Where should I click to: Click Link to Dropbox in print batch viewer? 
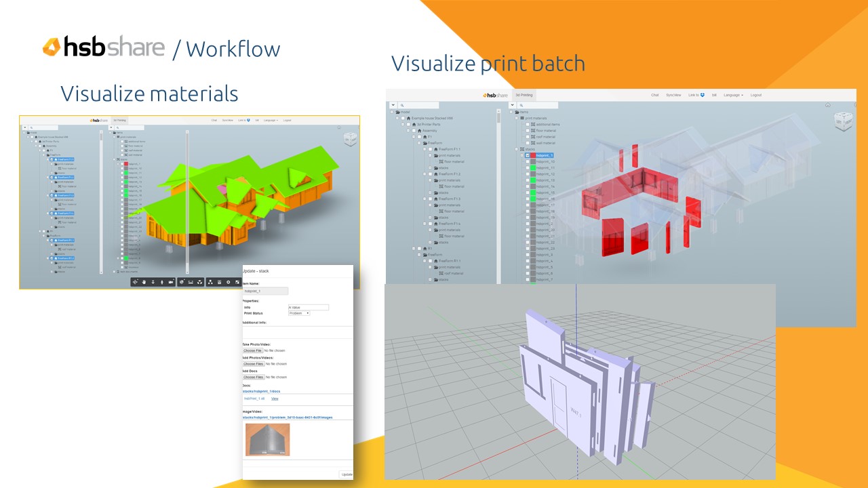pos(696,95)
